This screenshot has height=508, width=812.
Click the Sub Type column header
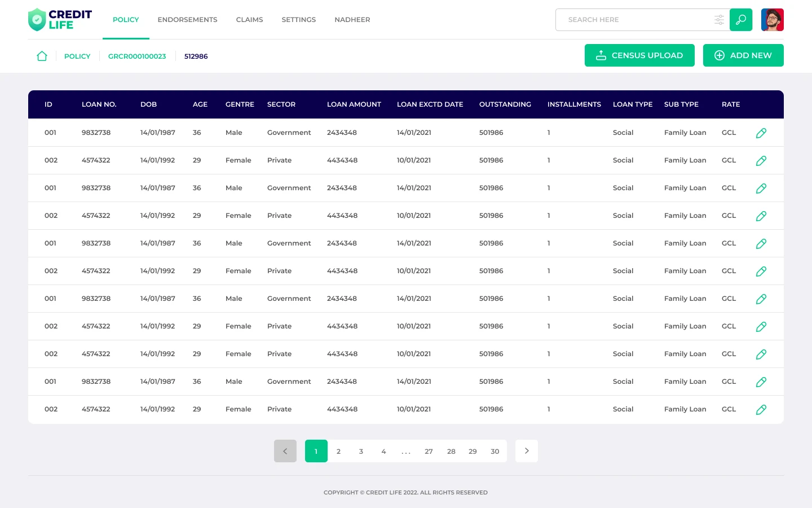(681, 104)
